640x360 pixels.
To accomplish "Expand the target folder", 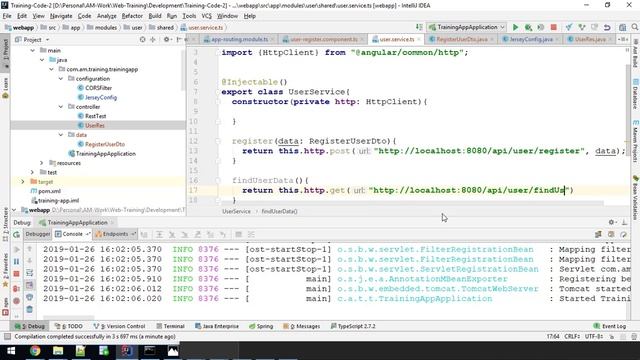I will (23, 182).
